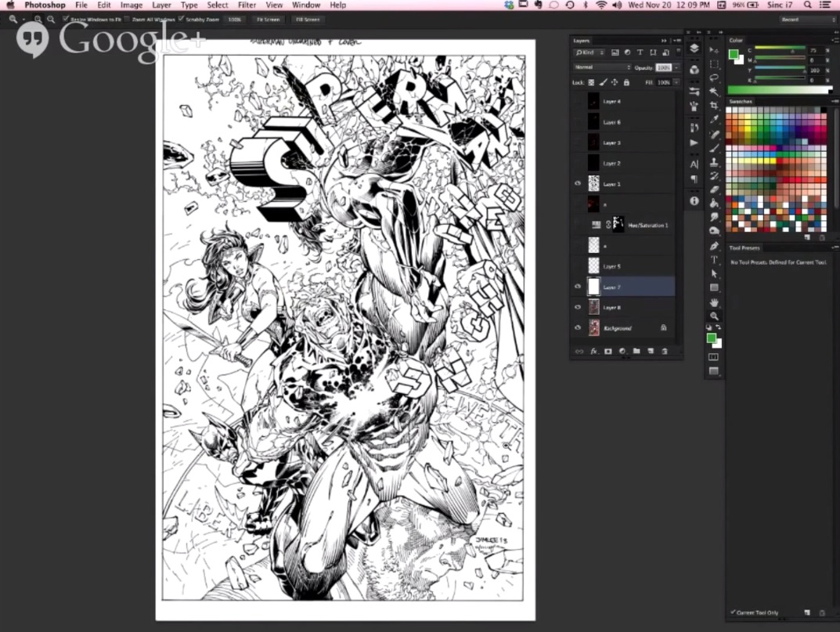Viewport: 840px width, 632px height.
Task: Open the Select menu
Action: pos(218,5)
